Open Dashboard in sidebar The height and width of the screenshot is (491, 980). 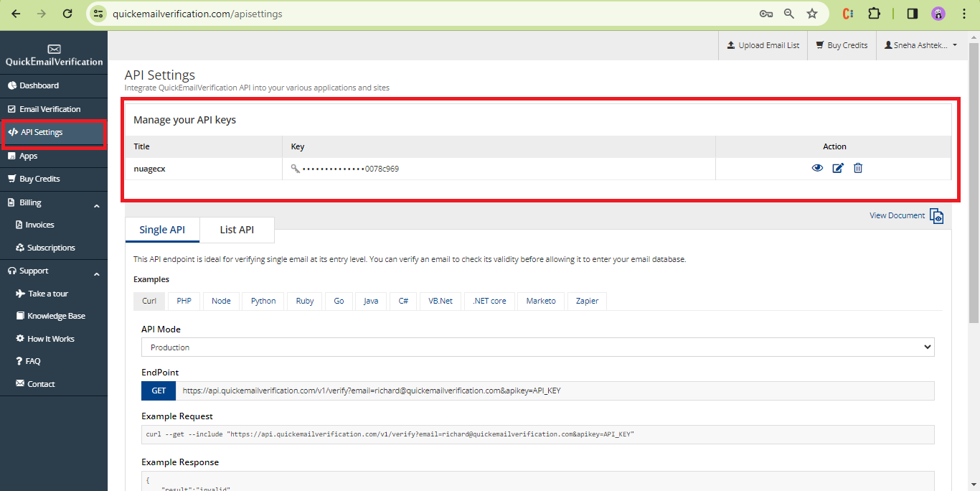point(54,85)
